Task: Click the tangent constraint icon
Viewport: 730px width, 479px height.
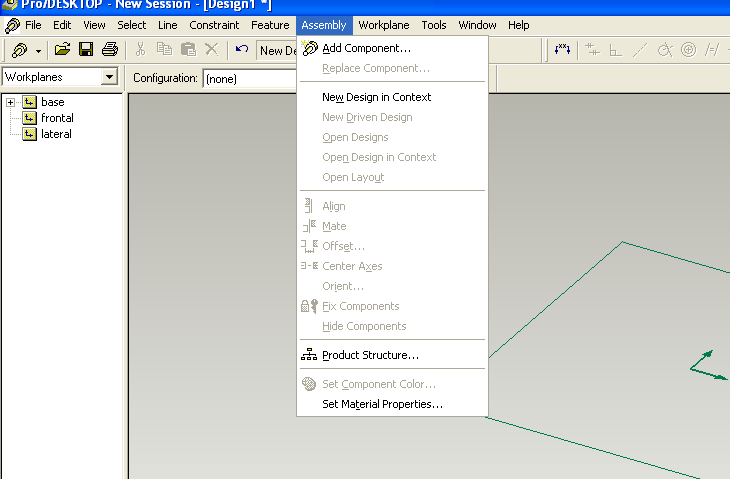Action: (665, 50)
